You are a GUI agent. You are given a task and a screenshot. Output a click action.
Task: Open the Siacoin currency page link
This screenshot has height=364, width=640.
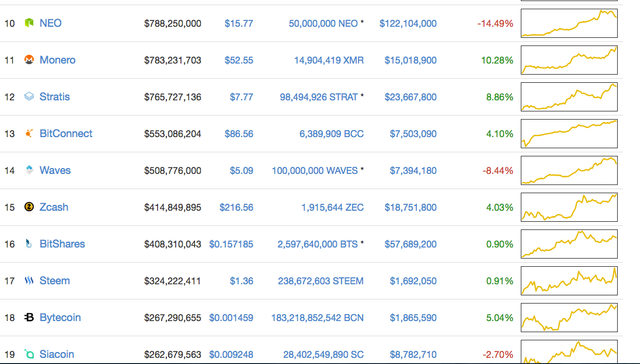57,354
